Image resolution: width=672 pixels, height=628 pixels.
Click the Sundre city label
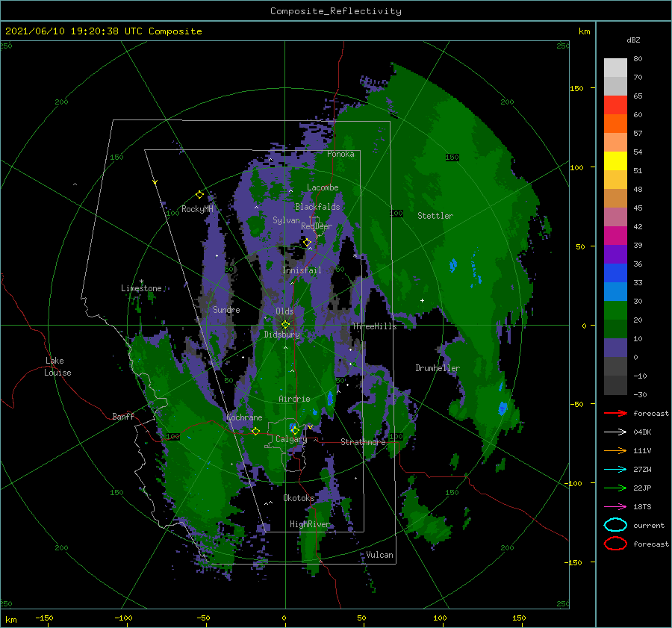click(x=226, y=310)
